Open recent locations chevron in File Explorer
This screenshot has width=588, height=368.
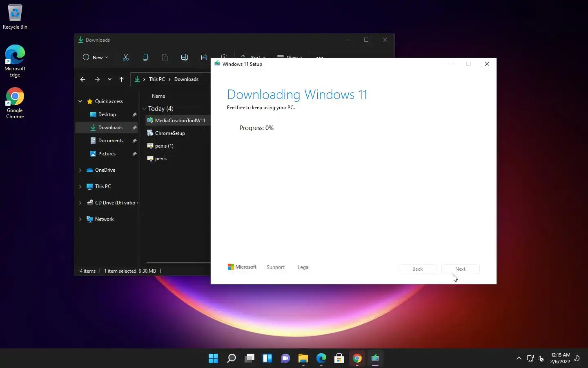109,79
